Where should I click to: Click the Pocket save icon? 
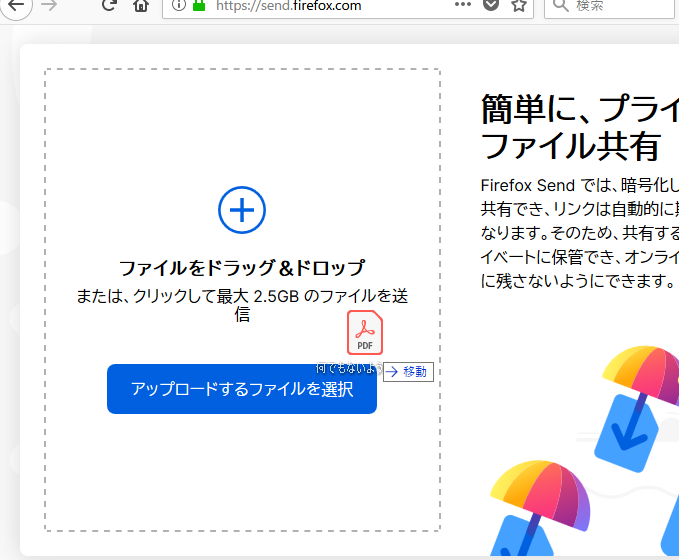(491, 5)
